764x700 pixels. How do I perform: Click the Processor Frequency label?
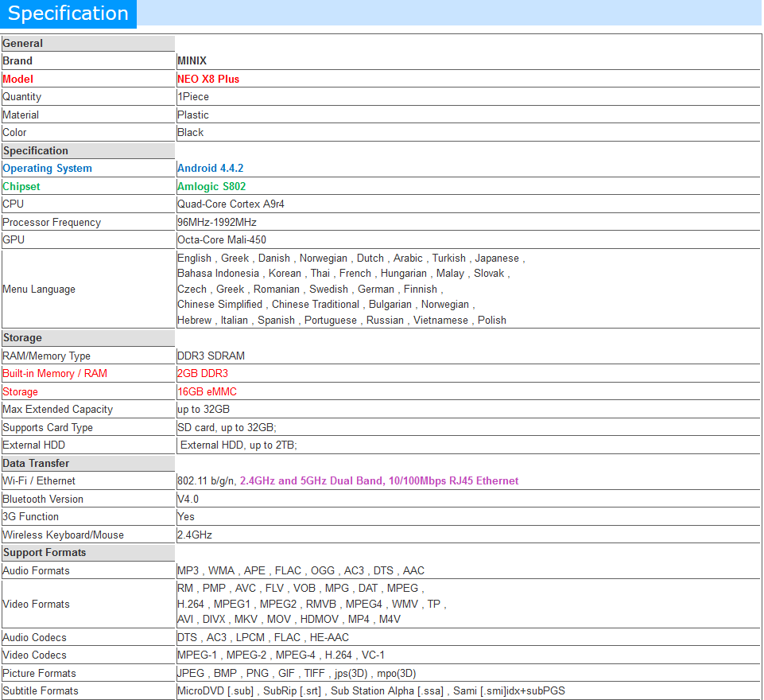[x=52, y=222]
